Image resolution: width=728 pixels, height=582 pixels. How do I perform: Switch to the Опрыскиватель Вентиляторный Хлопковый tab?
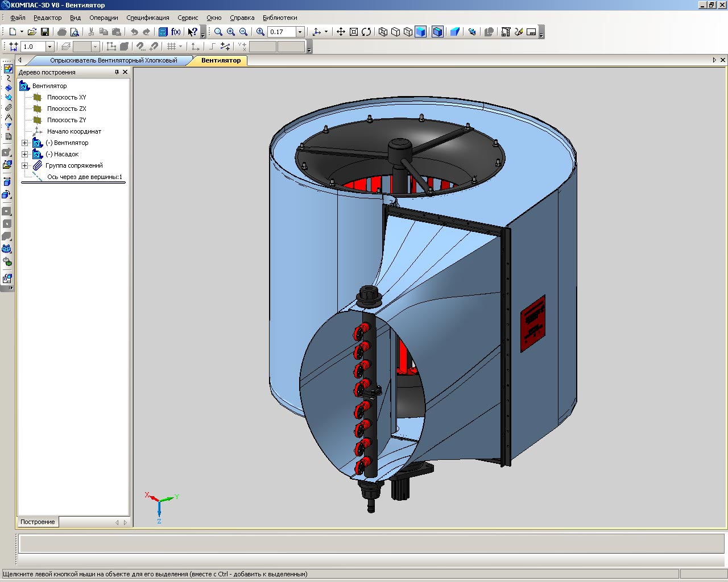[x=113, y=60]
